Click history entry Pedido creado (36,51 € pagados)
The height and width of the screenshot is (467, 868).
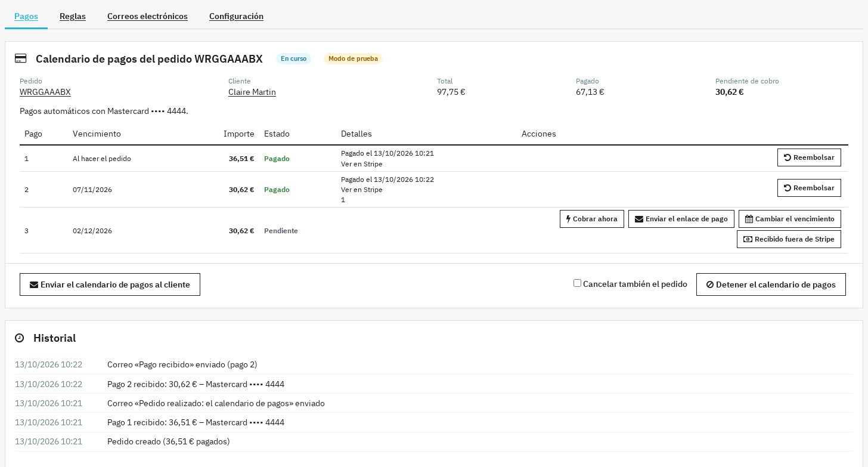pos(168,441)
